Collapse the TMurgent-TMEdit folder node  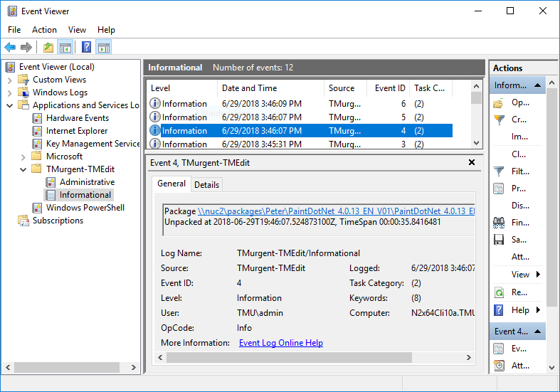pyautogui.click(x=23, y=170)
